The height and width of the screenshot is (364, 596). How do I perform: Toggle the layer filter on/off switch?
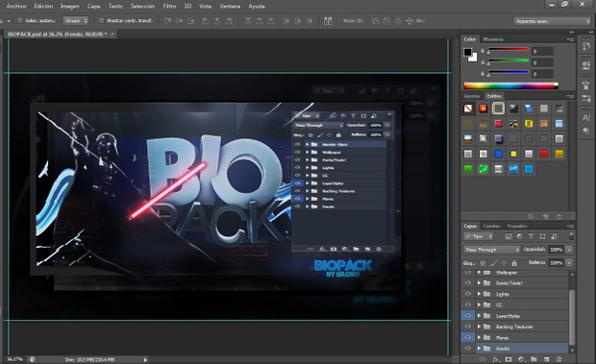coord(571,236)
